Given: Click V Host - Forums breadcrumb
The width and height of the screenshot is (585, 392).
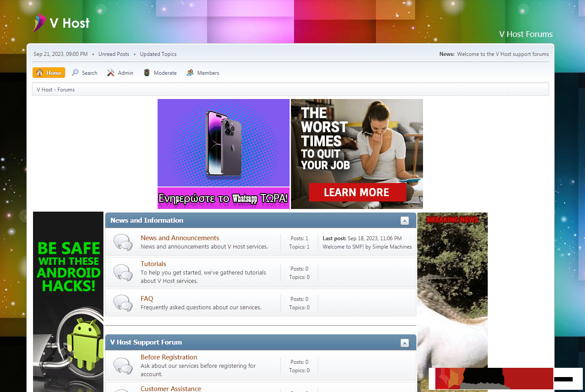Looking at the screenshot, I should (55, 90).
